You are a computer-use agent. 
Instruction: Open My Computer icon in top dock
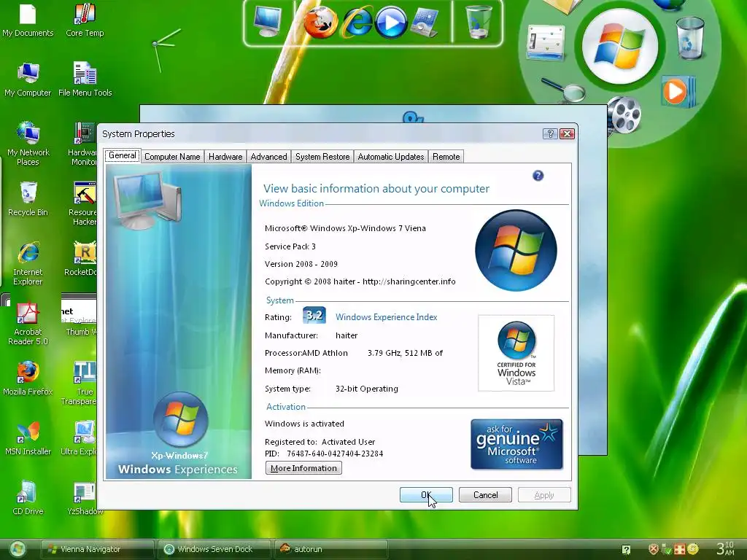pyautogui.click(x=267, y=21)
